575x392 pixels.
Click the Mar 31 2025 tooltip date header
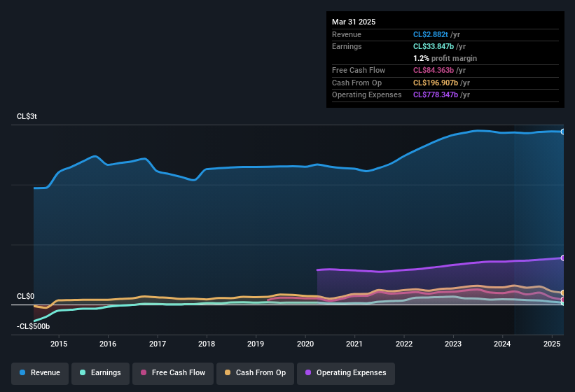(x=354, y=22)
